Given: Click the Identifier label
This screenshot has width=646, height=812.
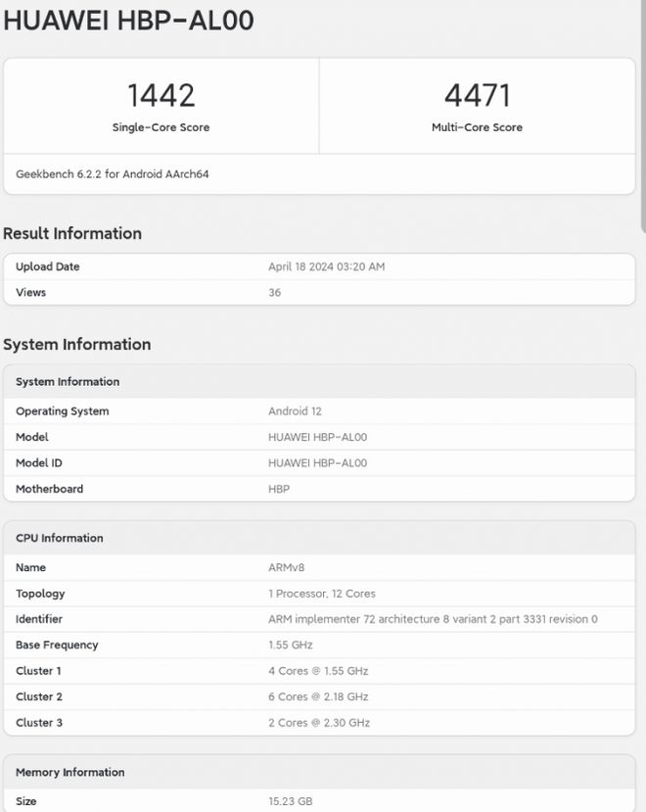Looking at the screenshot, I should [39, 619].
